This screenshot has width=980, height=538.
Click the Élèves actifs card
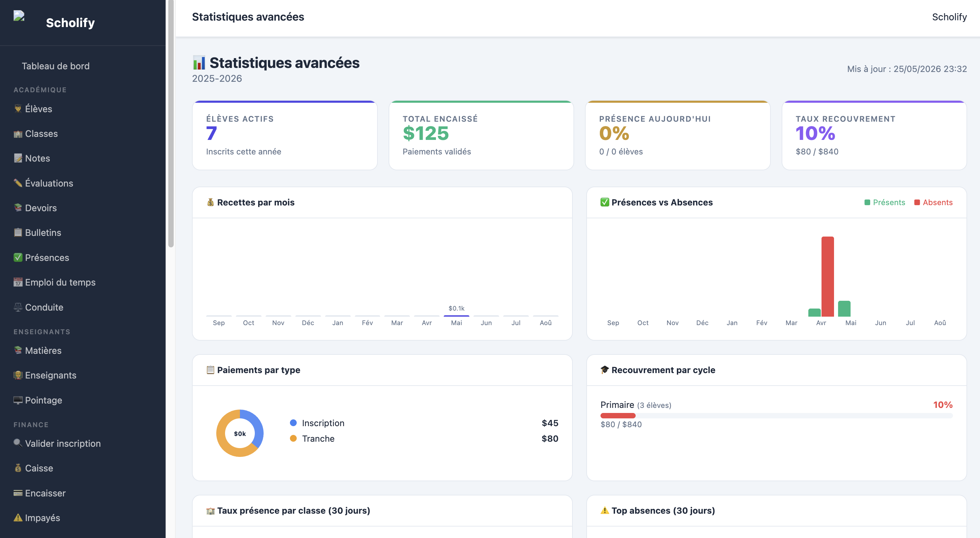click(x=285, y=136)
